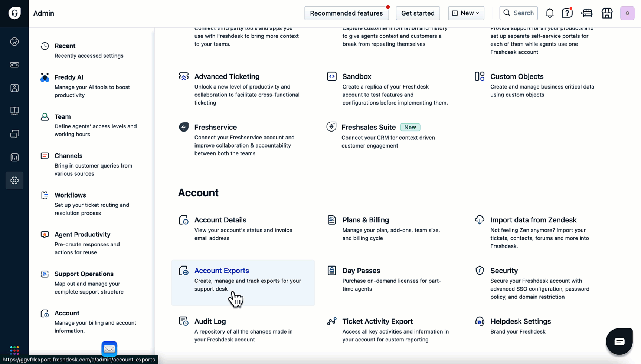Open the help question mark icon
The width and height of the screenshot is (641, 364).
click(567, 13)
